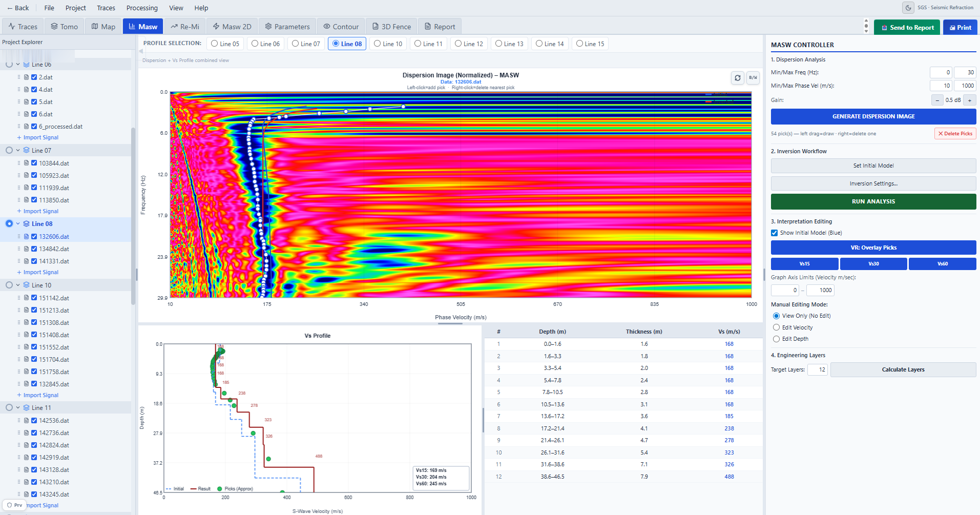Open the vertical dots menu beside Send to Report
The height and width of the screenshot is (515, 980).
point(866,27)
